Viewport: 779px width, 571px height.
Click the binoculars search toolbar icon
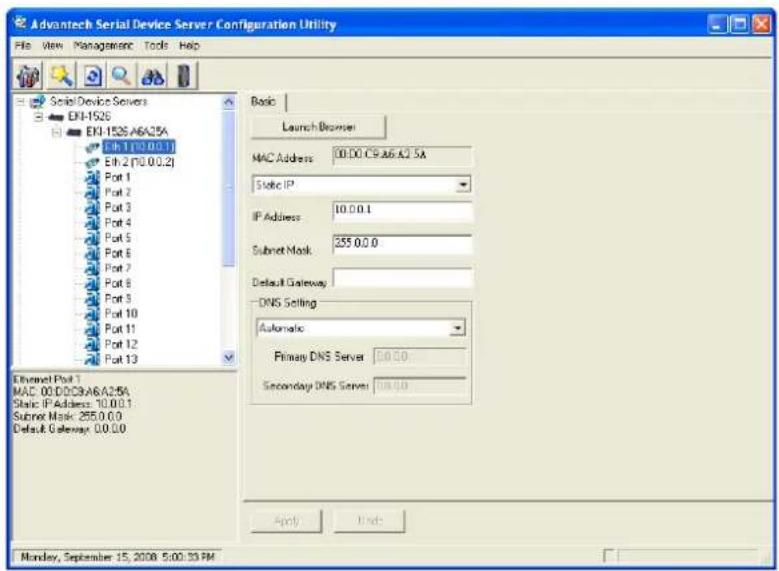153,76
